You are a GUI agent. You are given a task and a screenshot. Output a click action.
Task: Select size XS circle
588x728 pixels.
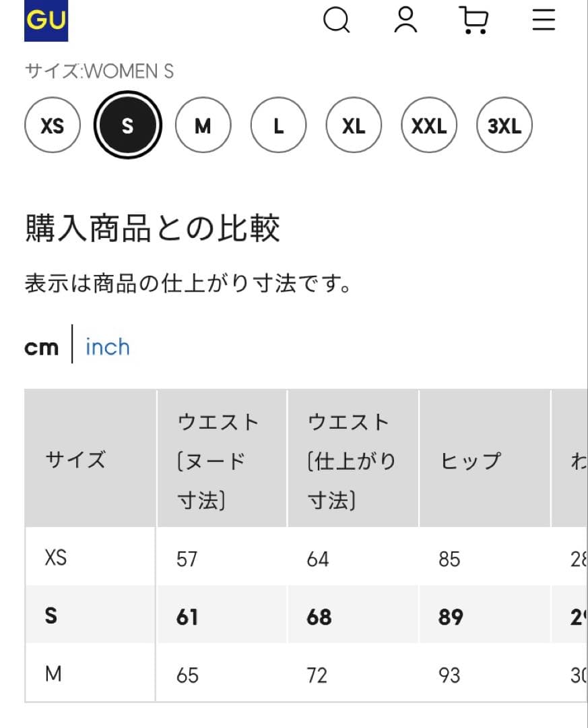pyautogui.click(x=53, y=125)
